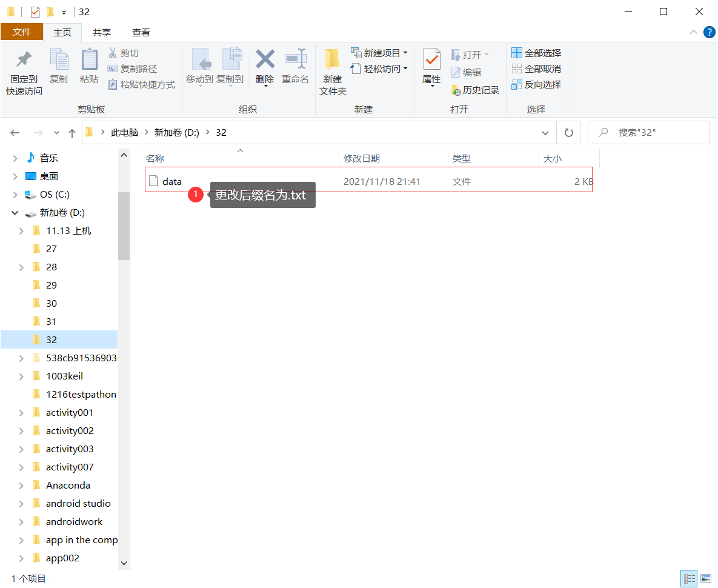Expand the folder 28 node
Screen dimensions: 718x588
pyautogui.click(x=21, y=267)
